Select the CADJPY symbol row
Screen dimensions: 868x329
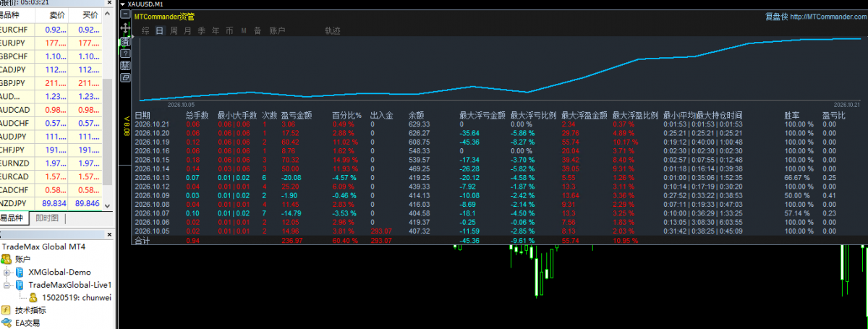click(x=51, y=69)
